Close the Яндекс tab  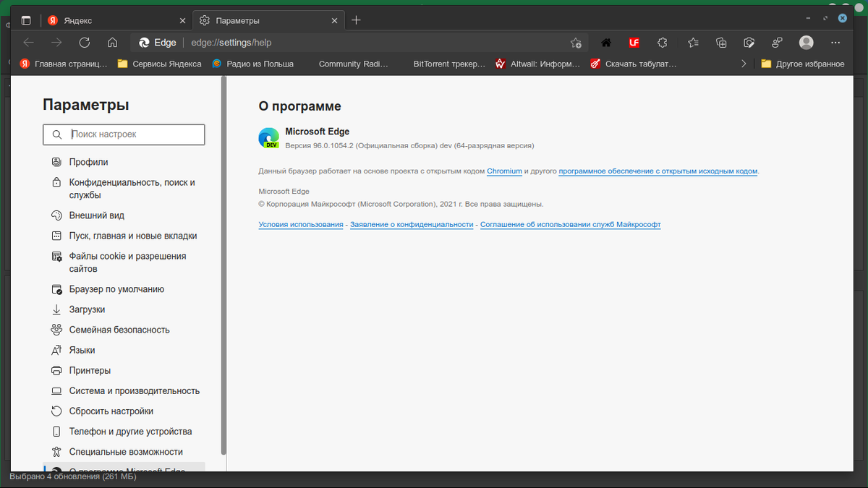pos(181,20)
